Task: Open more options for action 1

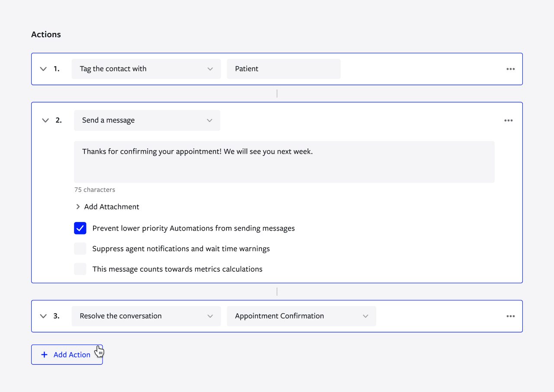Action: click(x=511, y=69)
